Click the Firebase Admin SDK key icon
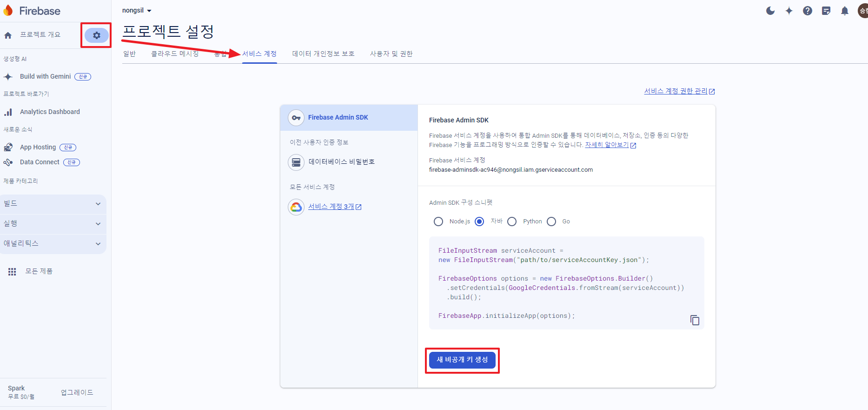Image resolution: width=868 pixels, height=410 pixels. pos(296,118)
